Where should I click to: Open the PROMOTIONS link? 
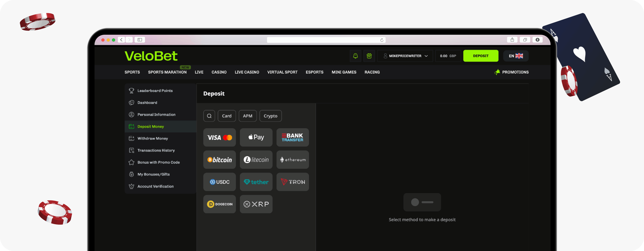(x=511, y=72)
